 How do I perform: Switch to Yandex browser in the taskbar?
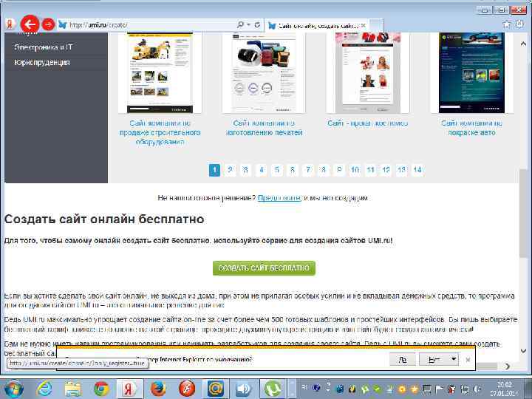coord(129,389)
